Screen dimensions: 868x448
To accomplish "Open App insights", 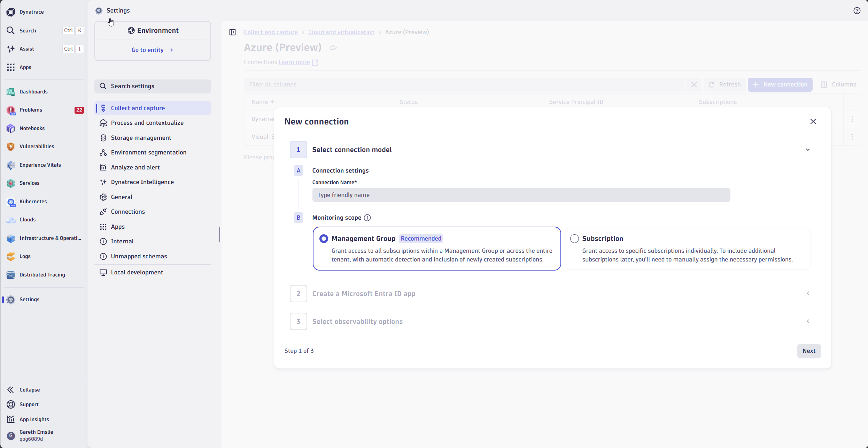I will tap(45, 419).
